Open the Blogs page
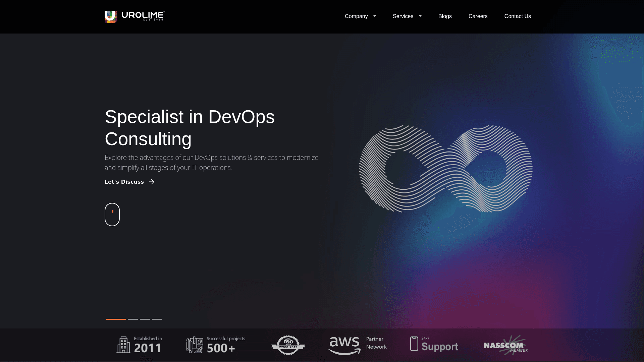 pos(445,16)
